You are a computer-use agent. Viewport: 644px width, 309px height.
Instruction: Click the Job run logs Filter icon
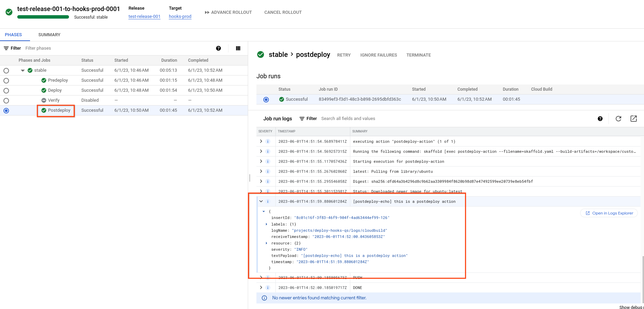pos(302,119)
